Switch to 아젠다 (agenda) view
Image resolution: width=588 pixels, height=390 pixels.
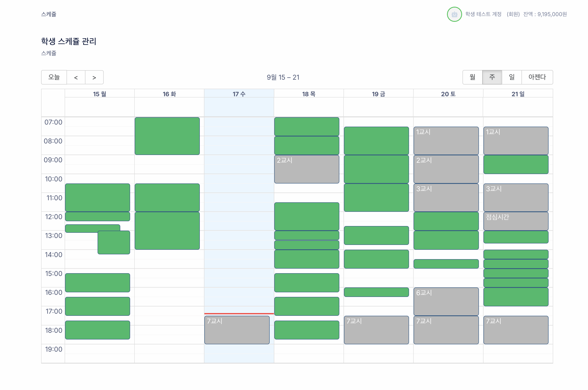(537, 77)
